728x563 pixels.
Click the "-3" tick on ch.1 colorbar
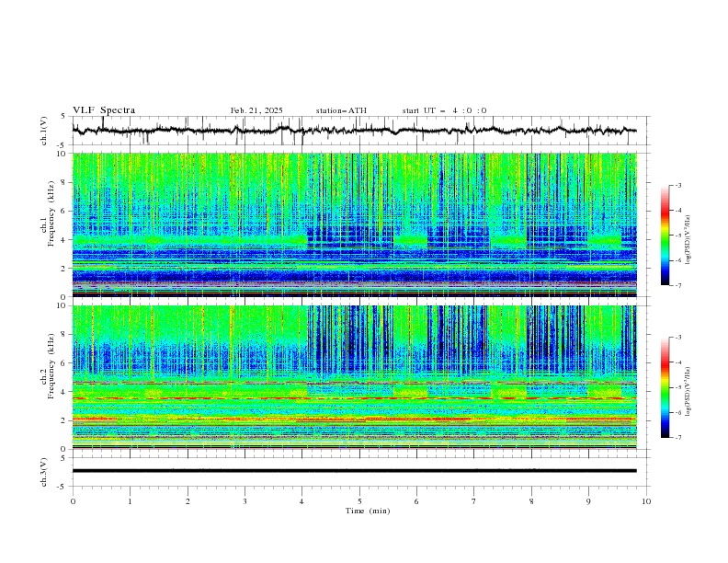[678, 185]
